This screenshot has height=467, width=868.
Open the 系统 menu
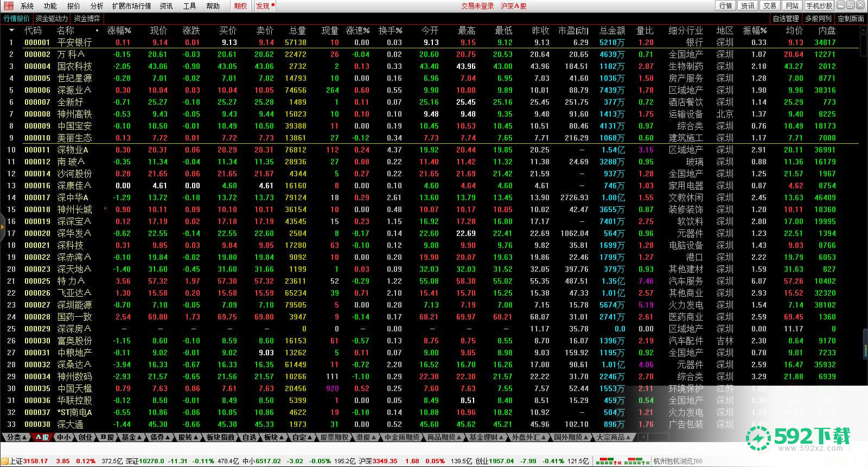point(27,6)
